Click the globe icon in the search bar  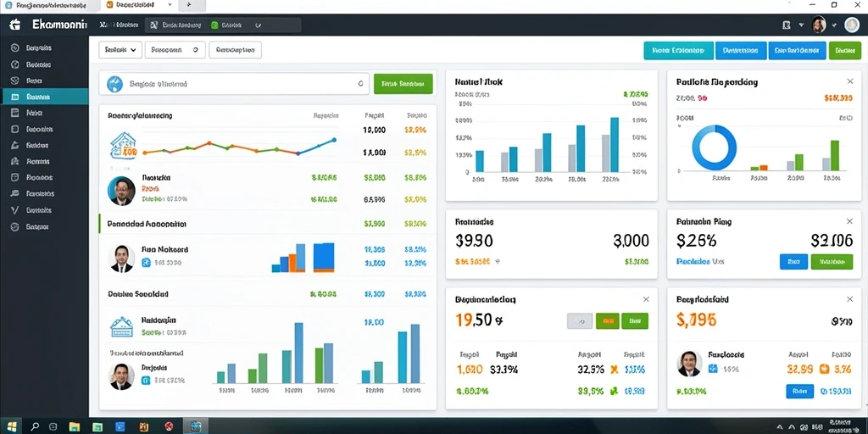114,84
